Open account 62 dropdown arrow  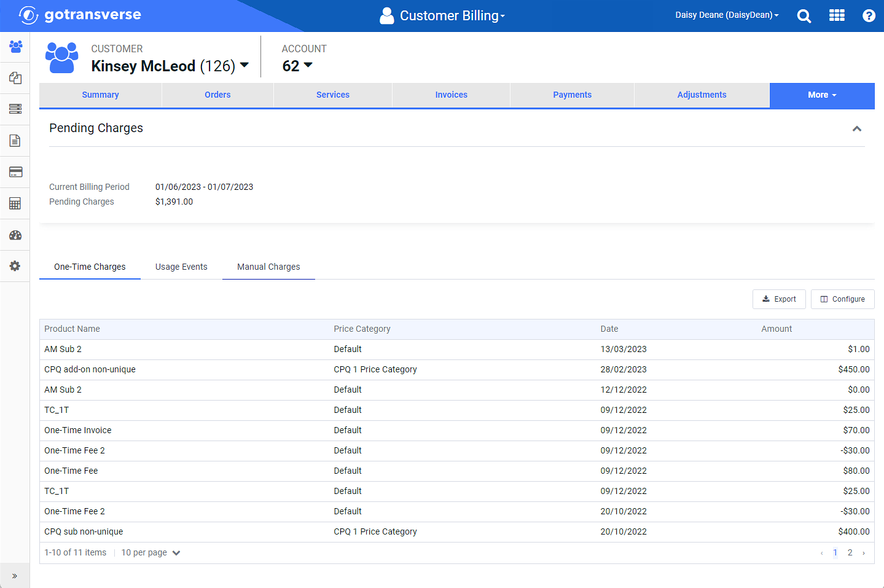[x=308, y=65]
